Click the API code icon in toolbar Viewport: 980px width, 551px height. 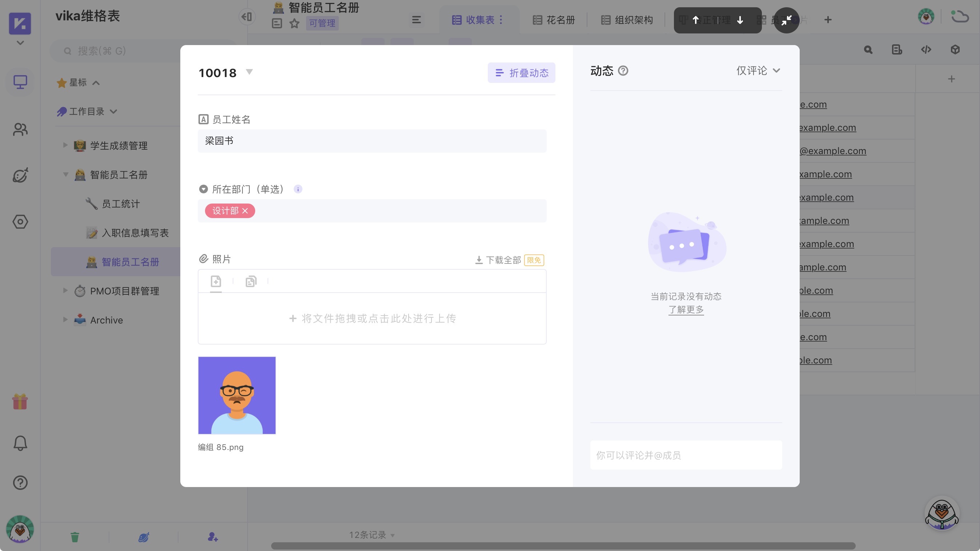point(926,50)
